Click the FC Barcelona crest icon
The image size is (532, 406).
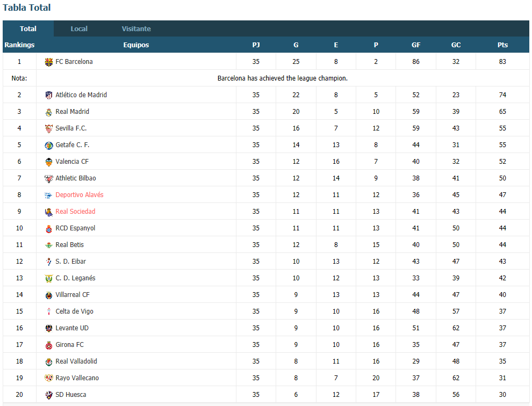pos(49,62)
